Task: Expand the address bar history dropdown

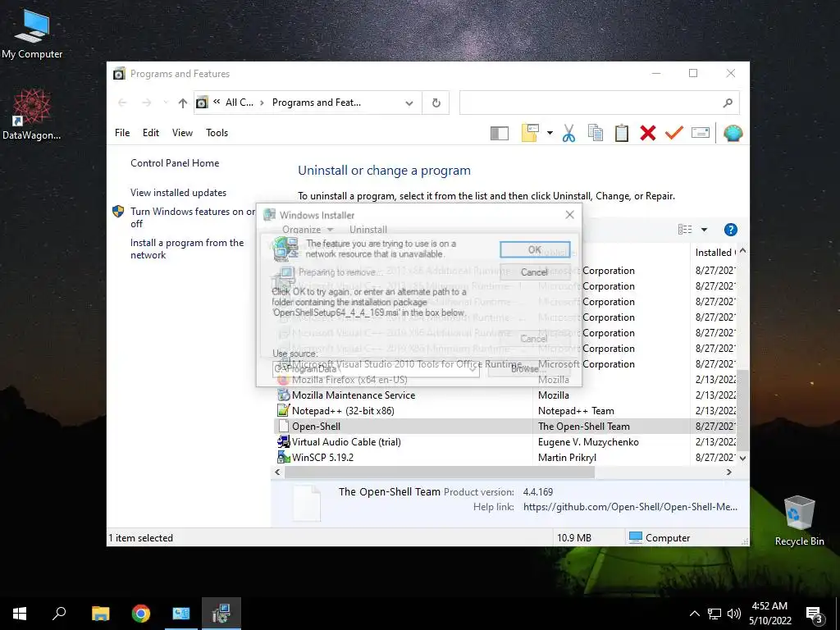Action: (409, 103)
